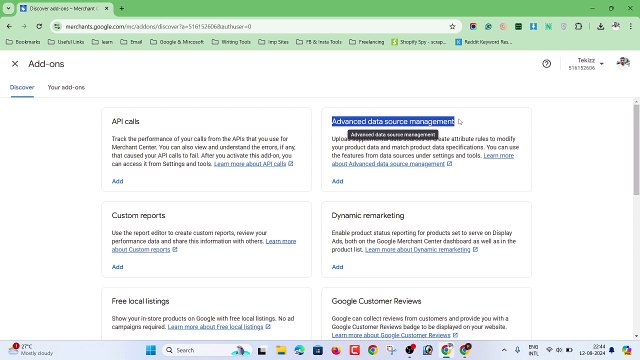
Task: Open a new browser tab with plus
Action: (x=122, y=8)
